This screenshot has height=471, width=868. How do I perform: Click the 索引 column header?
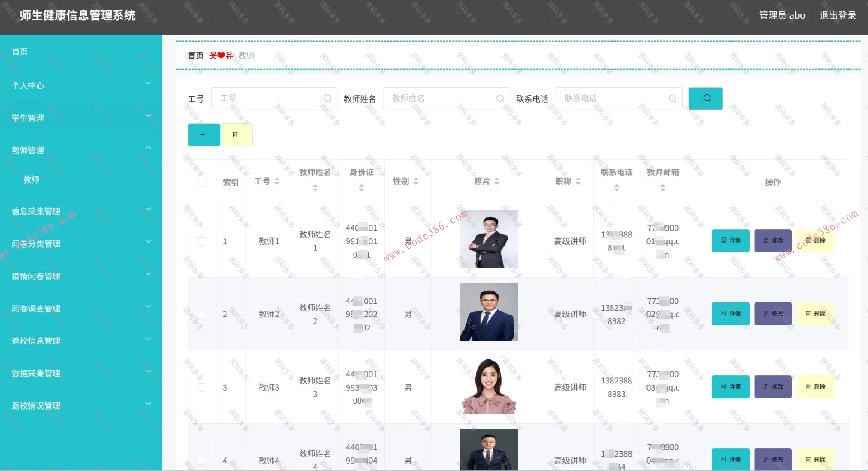231,182
